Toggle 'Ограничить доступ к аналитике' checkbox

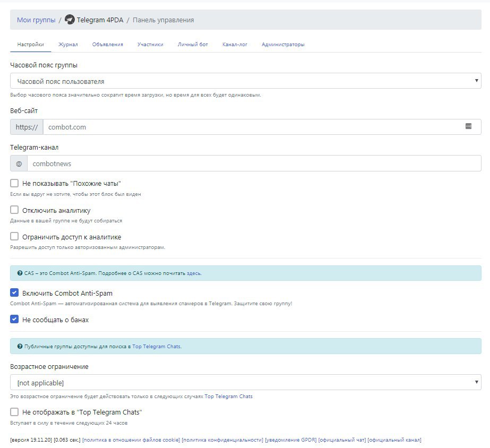(14, 236)
